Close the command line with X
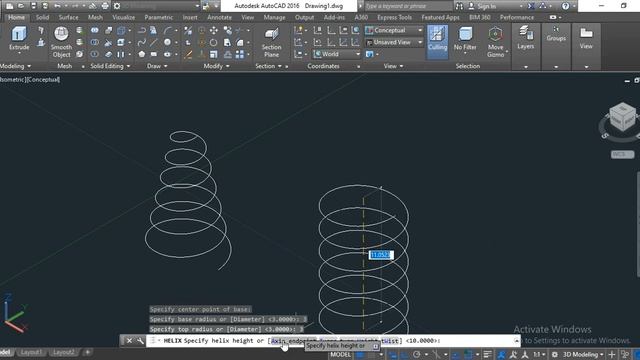Screen dimensions: 640x360 point(129,340)
